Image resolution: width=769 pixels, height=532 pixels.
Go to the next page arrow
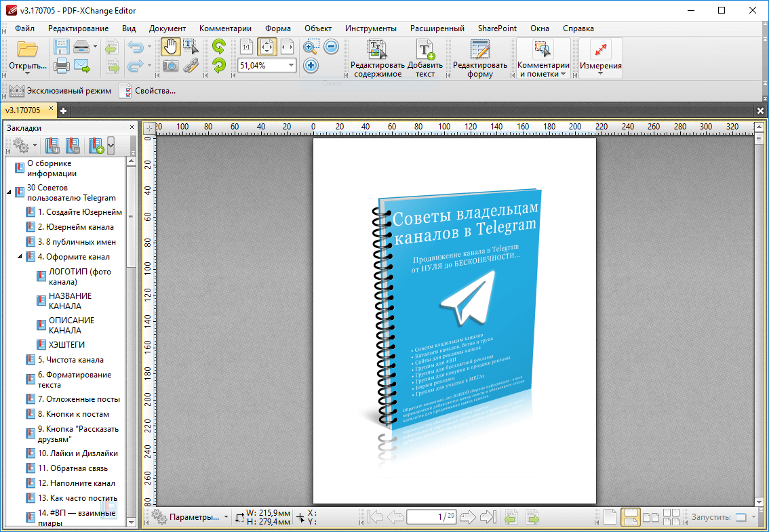point(468,517)
